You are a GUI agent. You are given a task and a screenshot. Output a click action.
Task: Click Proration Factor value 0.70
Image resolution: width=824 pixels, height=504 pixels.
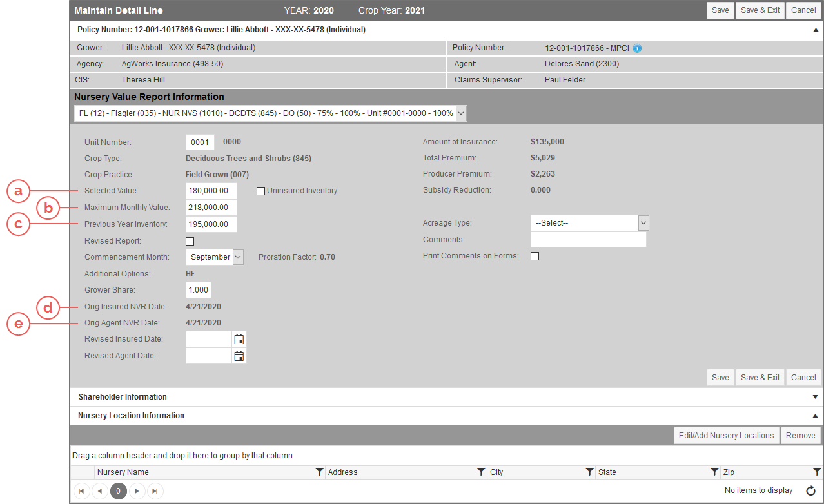pos(328,257)
